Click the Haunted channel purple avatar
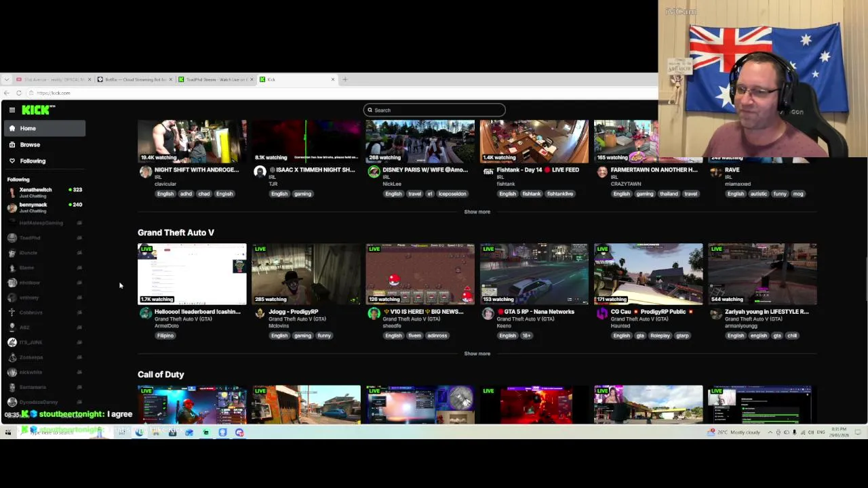Screen dimensions: 868x488 coord(601,313)
